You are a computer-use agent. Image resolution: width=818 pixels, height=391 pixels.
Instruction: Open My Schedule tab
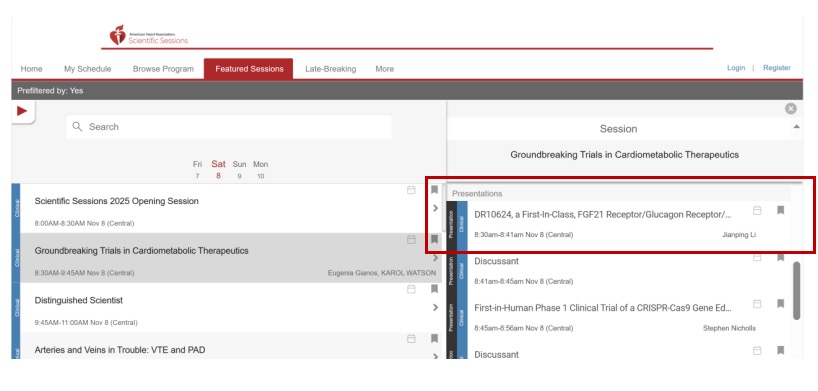(88, 69)
